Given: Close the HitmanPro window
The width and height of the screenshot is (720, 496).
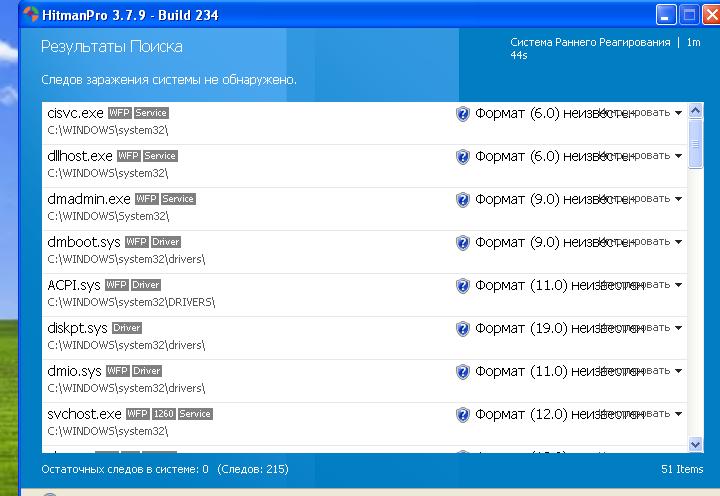Looking at the screenshot, I should [711, 15].
